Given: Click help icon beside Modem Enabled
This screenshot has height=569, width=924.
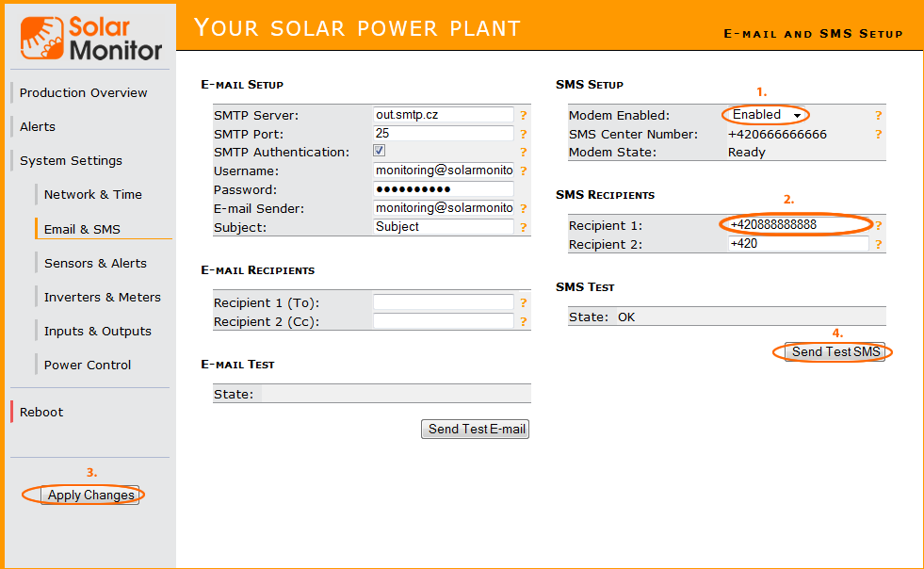Looking at the screenshot, I should pos(878,116).
